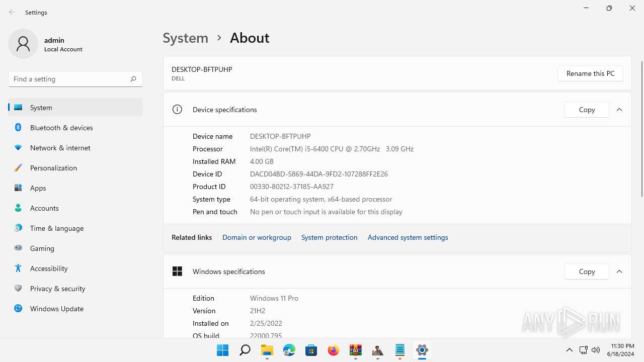
Task: Open the System category in sidebar
Action: point(75,107)
